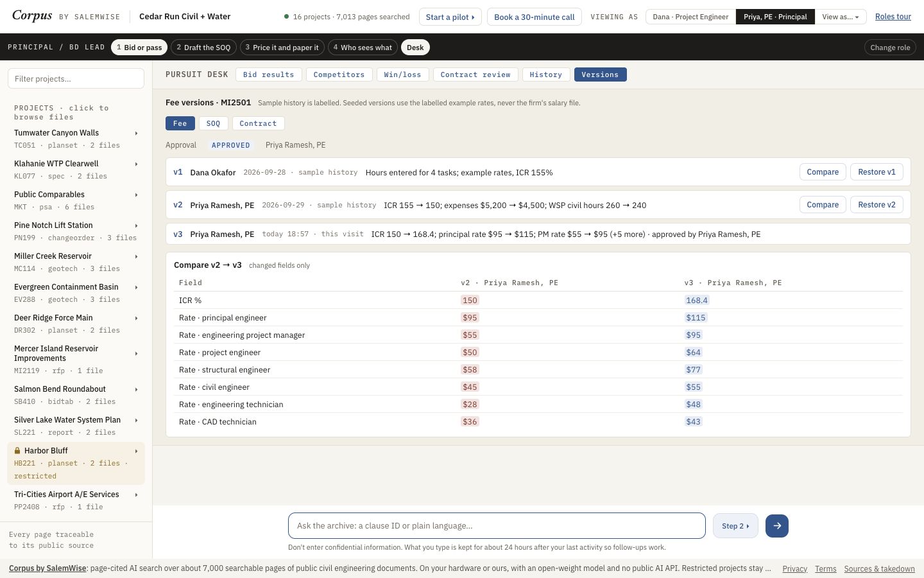The height and width of the screenshot is (578, 924).
Task: Select the SOQ version type
Action: (213, 123)
